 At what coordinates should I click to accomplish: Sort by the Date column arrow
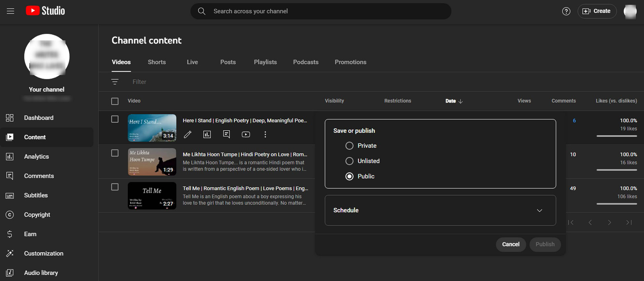(460, 101)
